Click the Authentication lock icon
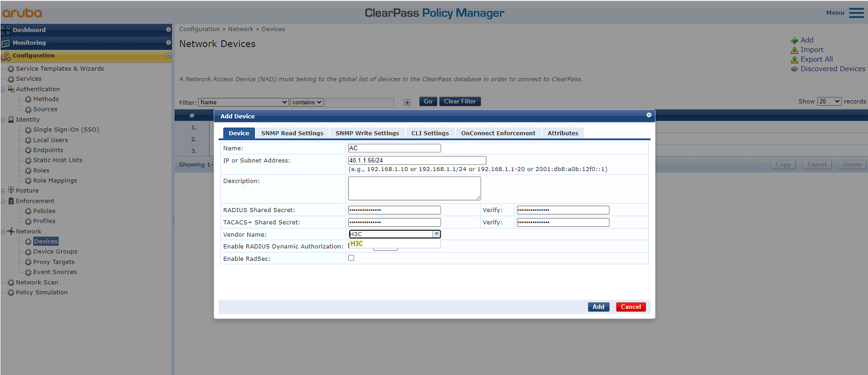Viewport: 868px width, 375px height. (x=11, y=89)
